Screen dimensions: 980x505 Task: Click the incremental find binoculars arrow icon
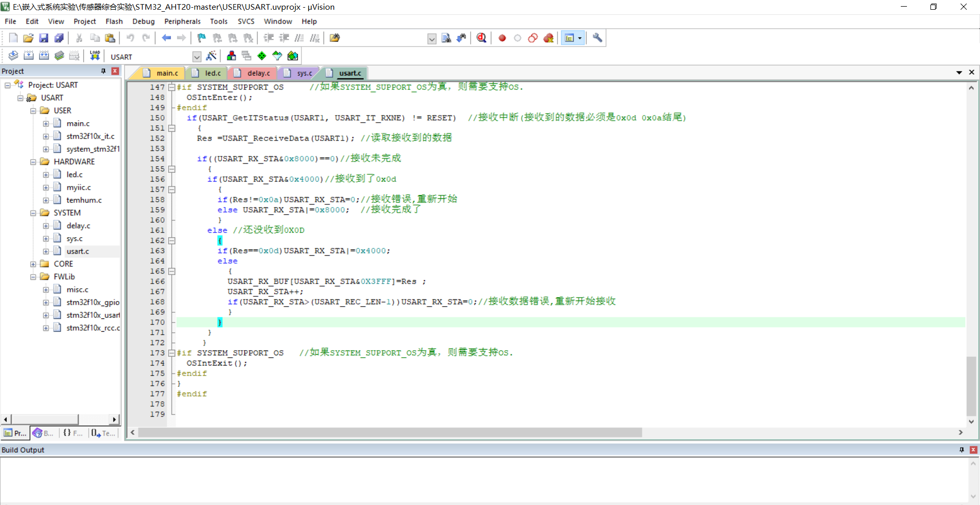pos(461,38)
